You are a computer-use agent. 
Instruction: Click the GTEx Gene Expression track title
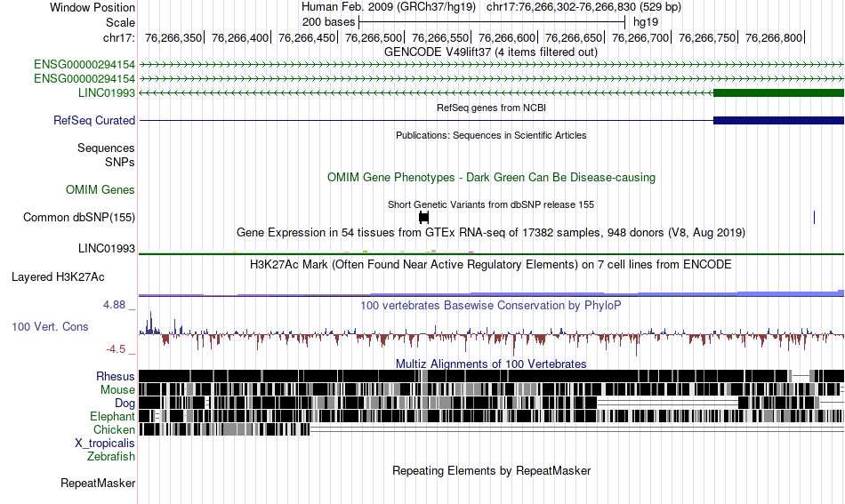[x=491, y=233]
